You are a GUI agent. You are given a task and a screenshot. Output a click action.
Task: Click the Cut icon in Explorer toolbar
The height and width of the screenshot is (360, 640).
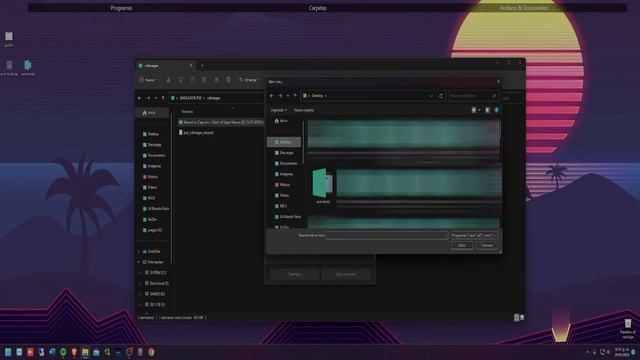(x=168, y=80)
